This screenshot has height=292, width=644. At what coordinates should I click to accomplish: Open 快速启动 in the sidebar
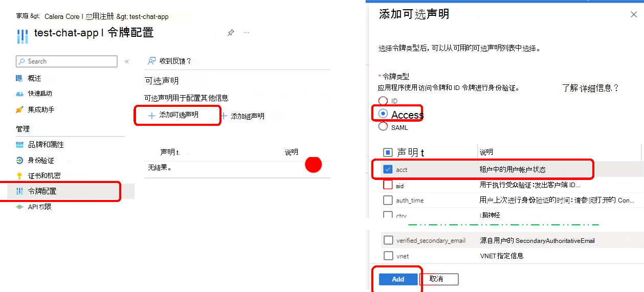pyautogui.click(x=40, y=94)
